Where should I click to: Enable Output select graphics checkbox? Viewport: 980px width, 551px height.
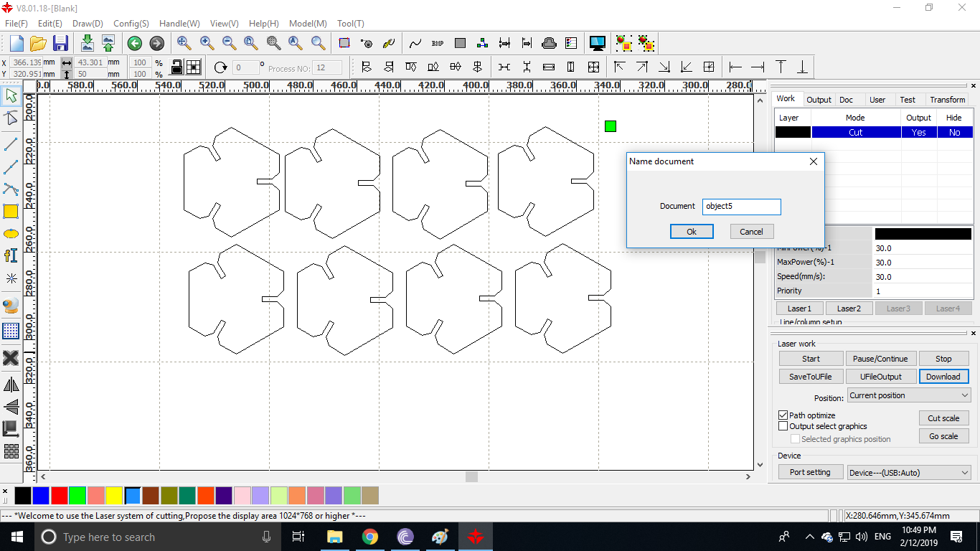coord(783,426)
